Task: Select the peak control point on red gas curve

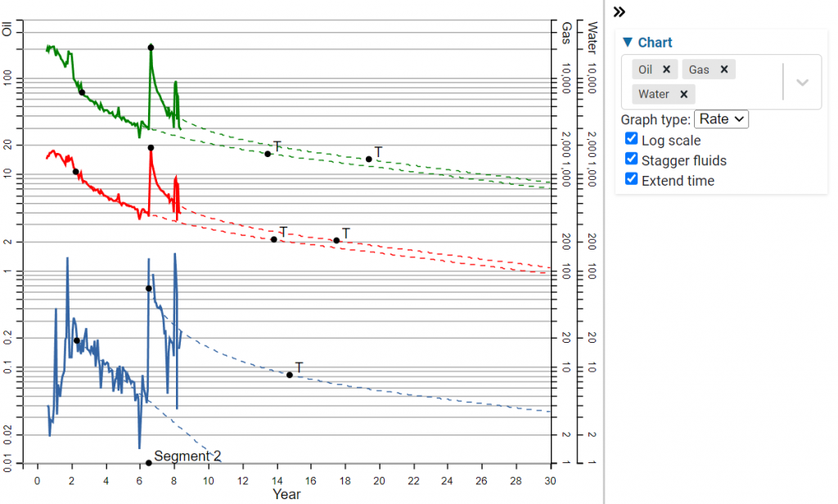Action: coord(151,148)
